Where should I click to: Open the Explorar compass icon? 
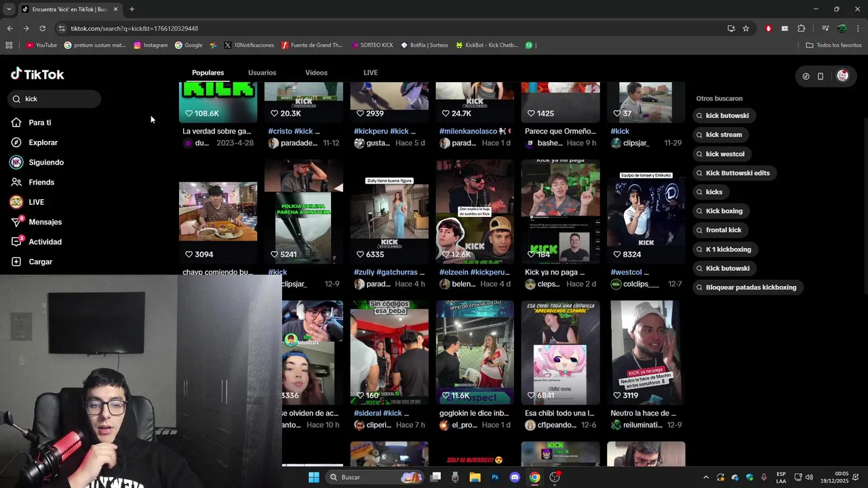point(16,142)
